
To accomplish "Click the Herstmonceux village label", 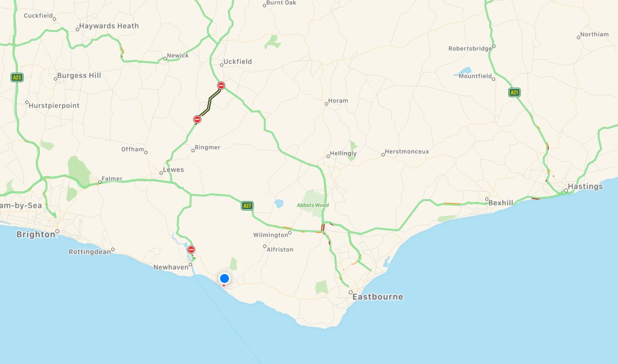I will [x=407, y=152].
